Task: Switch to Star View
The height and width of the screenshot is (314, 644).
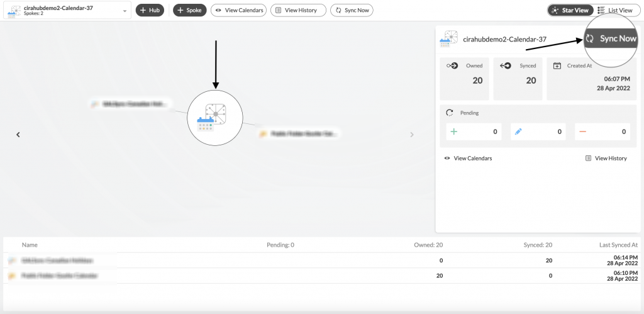Action: pos(570,10)
